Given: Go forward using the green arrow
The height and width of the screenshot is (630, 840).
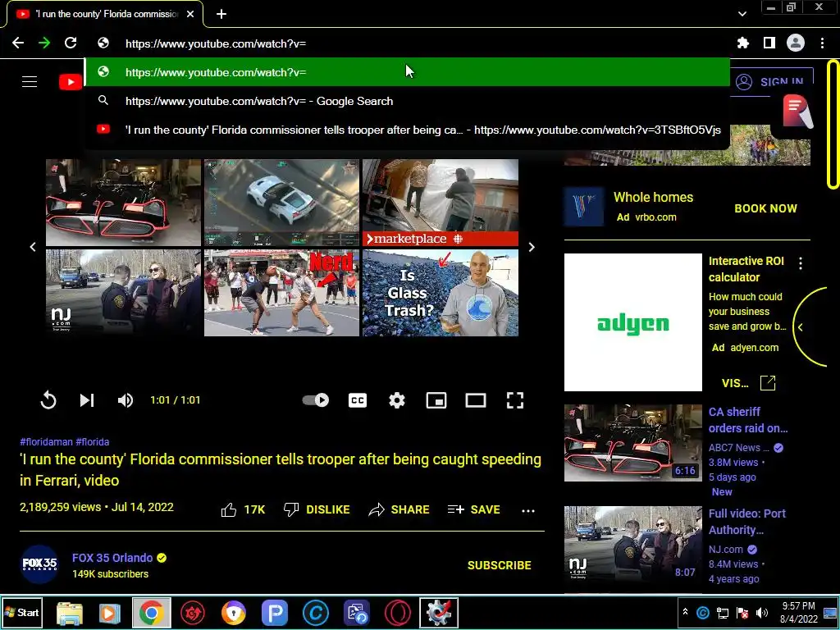Looking at the screenshot, I should click(44, 43).
